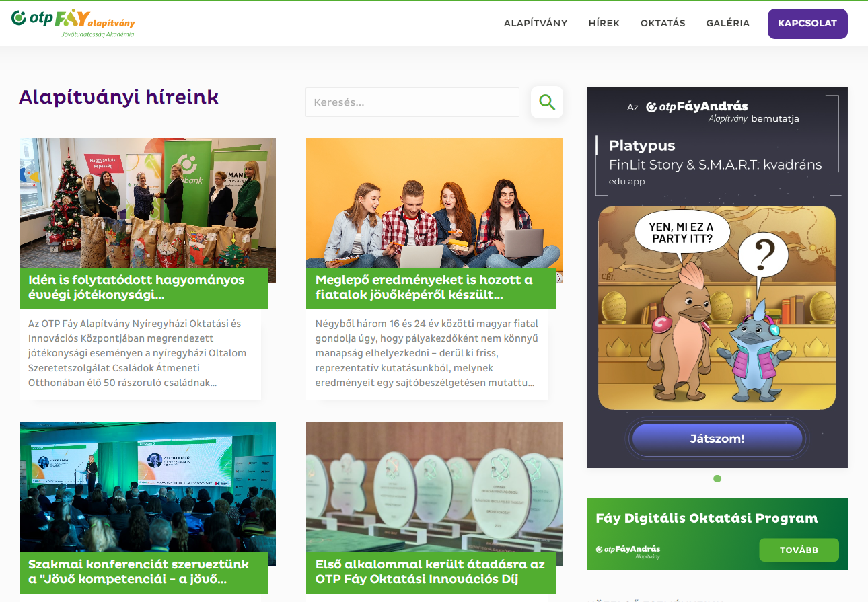Image resolution: width=868 pixels, height=602 pixels.
Task: Click the OTP Fáy Alapítvány logo
Action: pos(73,22)
